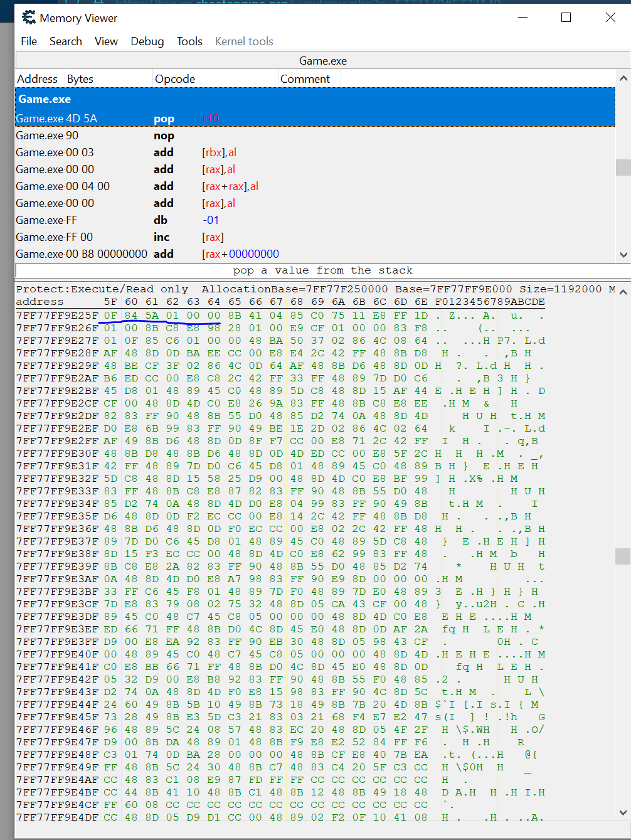Screen dimensions: 631x840
Task: Open the Kernel tools menu
Action: [x=244, y=41]
